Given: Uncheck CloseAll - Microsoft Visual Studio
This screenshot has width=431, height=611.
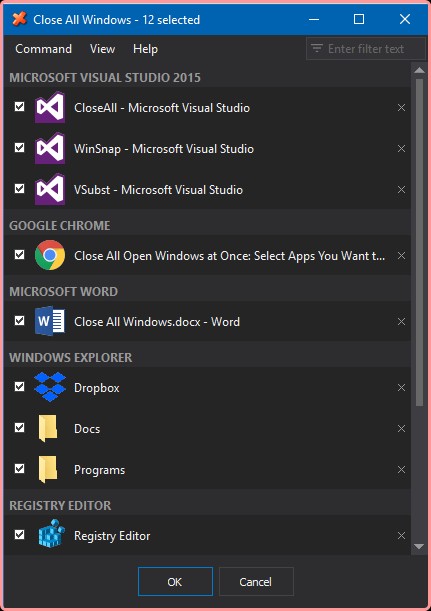Looking at the screenshot, I should [19, 106].
